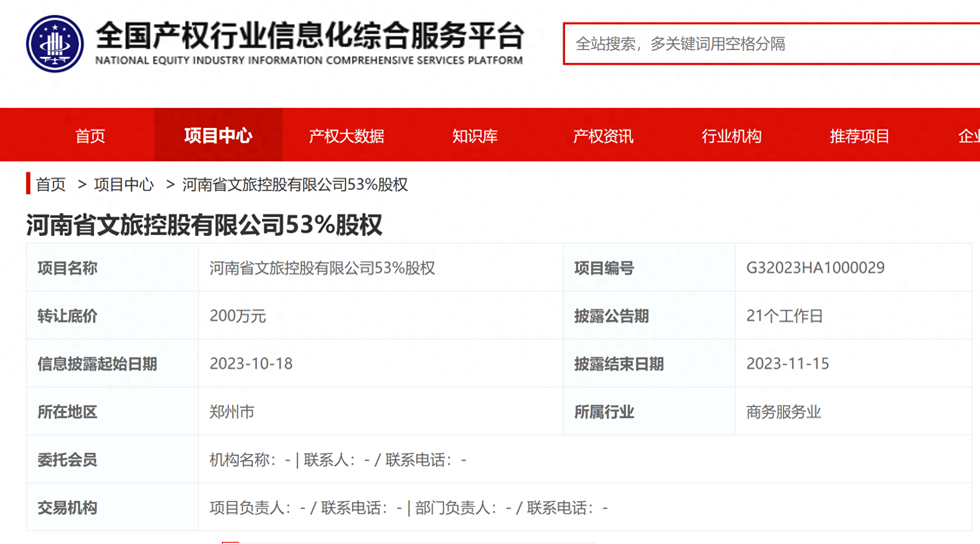The width and height of the screenshot is (980, 544).
Task: Switch to the 行业机构 navigation tab
Action: click(x=732, y=136)
